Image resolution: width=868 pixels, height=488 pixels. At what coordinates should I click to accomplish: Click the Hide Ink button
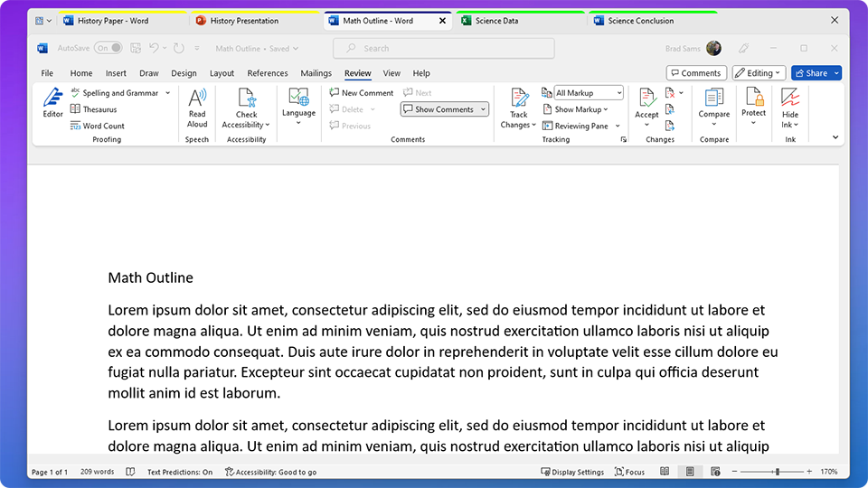tap(790, 108)
